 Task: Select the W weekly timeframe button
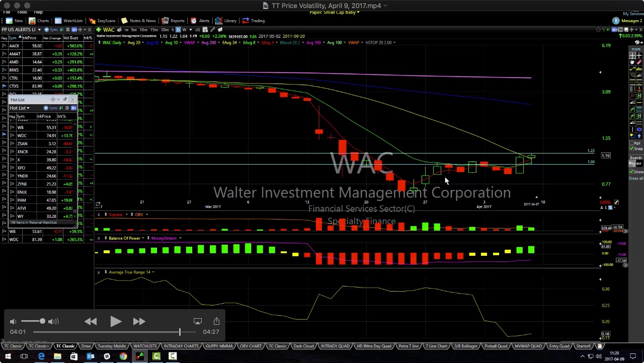coord(184,30)
